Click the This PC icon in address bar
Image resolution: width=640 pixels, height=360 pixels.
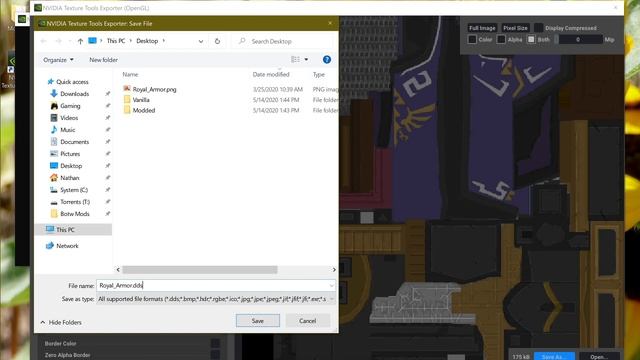[93, 41]
